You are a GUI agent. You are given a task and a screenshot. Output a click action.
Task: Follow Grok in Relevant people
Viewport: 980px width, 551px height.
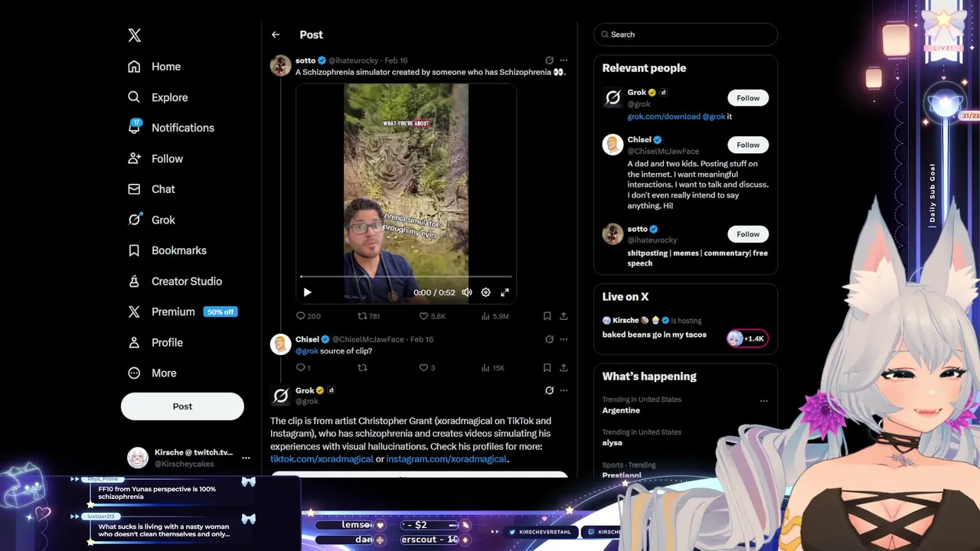(x=748, y=98)
